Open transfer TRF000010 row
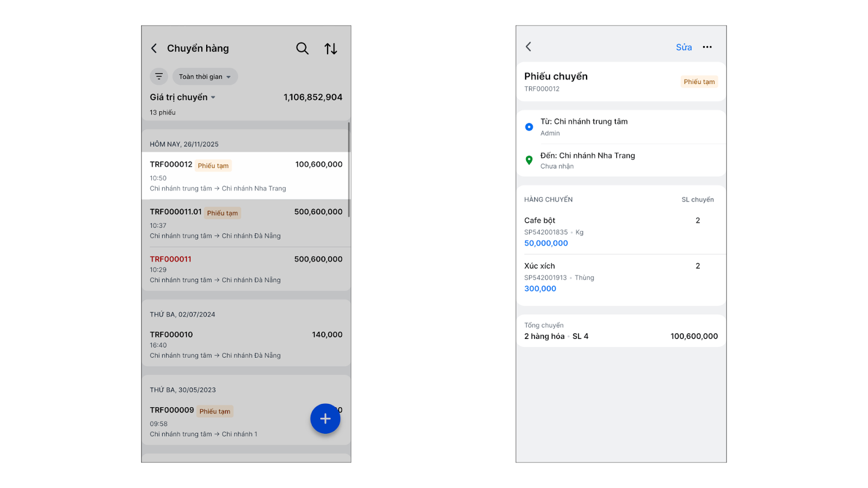Viewport: 868px width, 488px height. pyautogui.click(x=246, y=344)
